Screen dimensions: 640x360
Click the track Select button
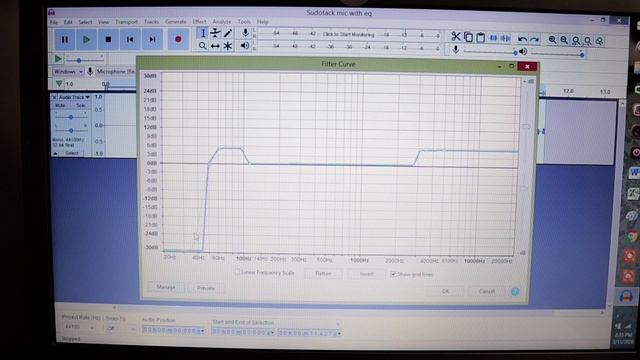click(72, 153)
